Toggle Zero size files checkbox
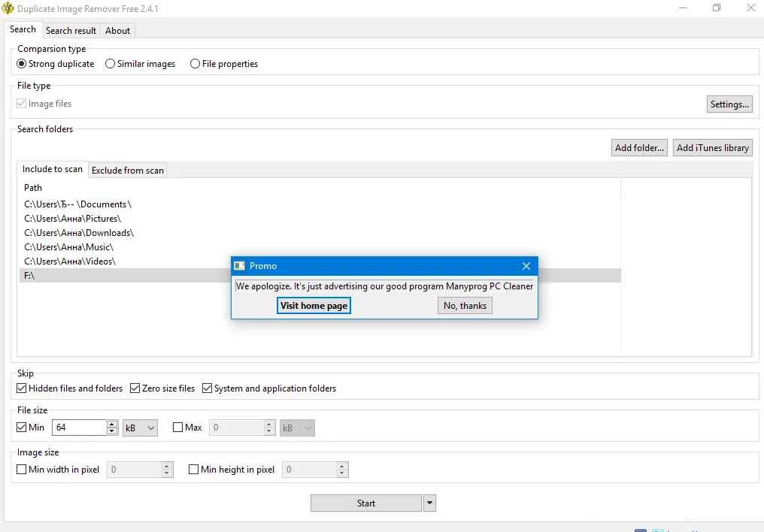Screen dimensions: 764x532 tap(135, 388)
